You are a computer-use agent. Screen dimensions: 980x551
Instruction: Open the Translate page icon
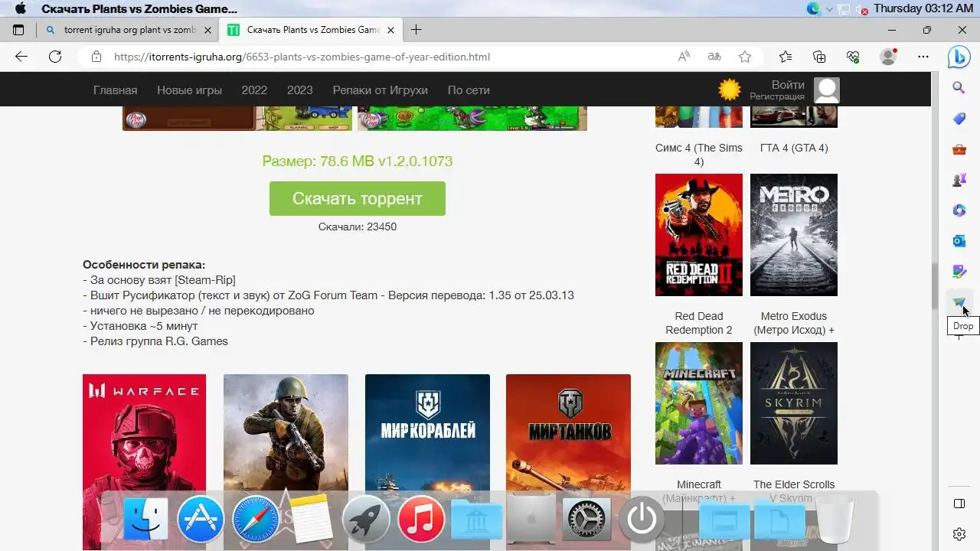click(x=714, y=57)
